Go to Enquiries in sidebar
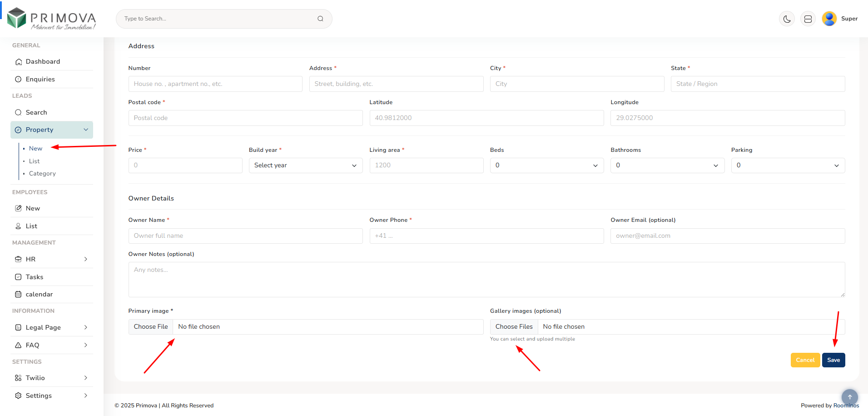This screenshot has height=416, width=868. (x=40, y=79)
